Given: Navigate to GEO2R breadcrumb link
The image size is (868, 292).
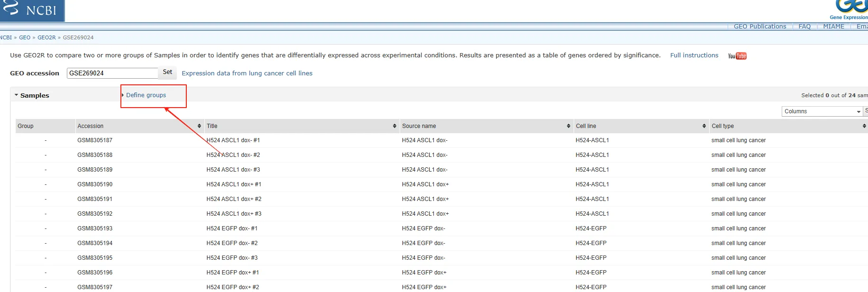Looking at the screenshot, I should pyautogui.click(x=46, y=37).
